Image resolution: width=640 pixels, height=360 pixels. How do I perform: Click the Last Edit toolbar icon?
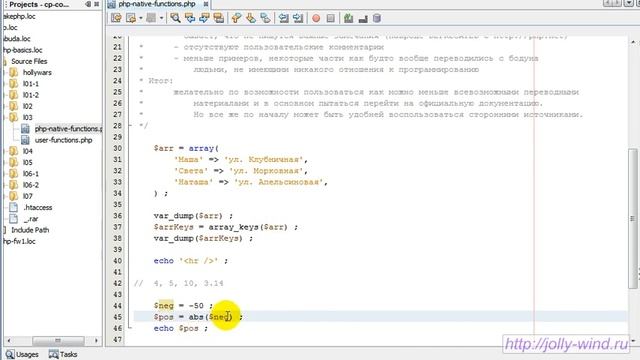click(116, 18)
